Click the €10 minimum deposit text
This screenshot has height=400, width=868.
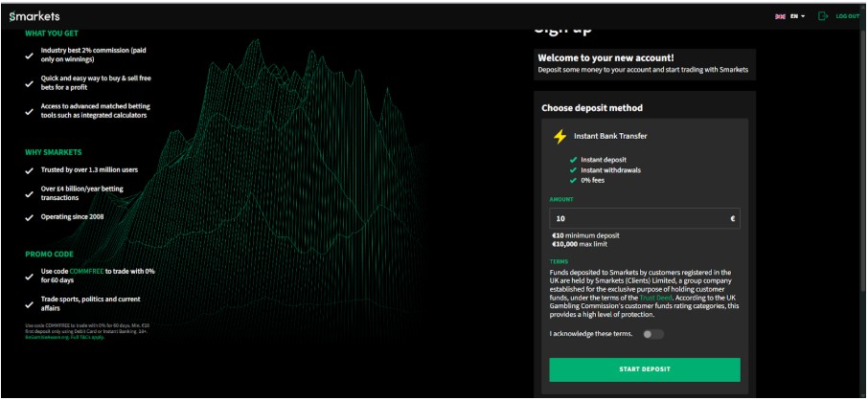point(585,235)
